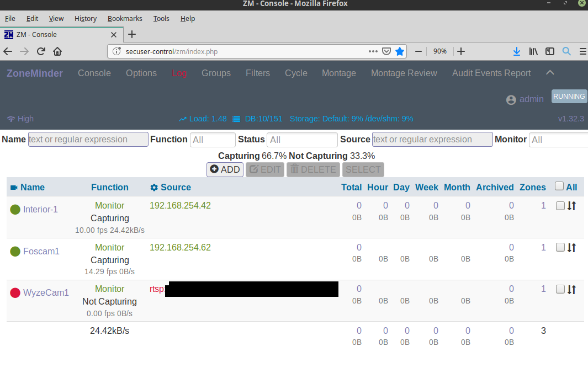This screenshot has width=588, height=389.
Task: Open the WyzeCam1 monitor link
Action: tap(46, 292)
